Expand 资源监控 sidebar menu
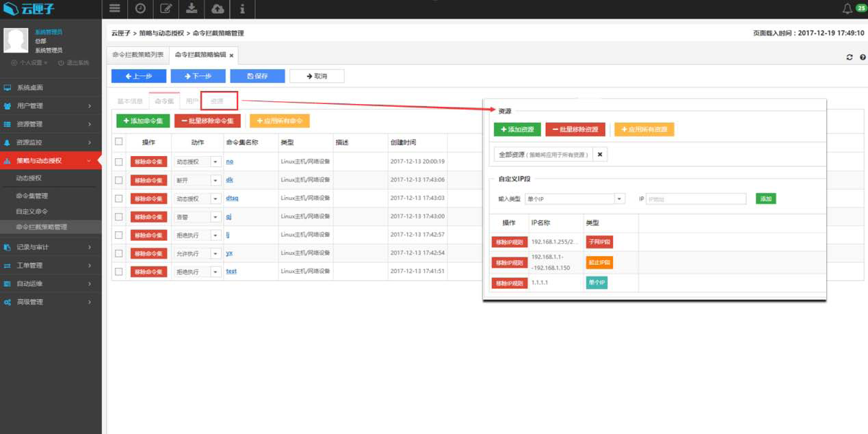 [x=51, y=142]
